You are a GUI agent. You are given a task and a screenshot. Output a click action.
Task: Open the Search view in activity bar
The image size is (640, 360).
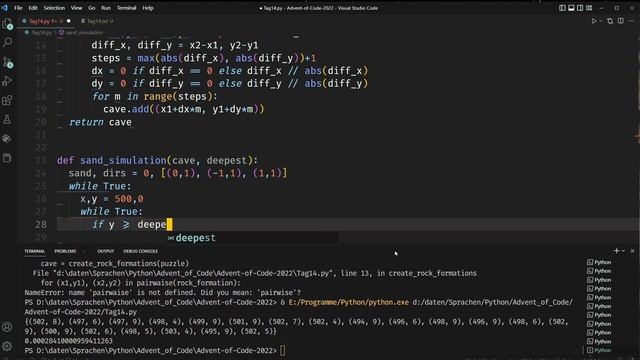pyautogui.click(x=7, y=42)
